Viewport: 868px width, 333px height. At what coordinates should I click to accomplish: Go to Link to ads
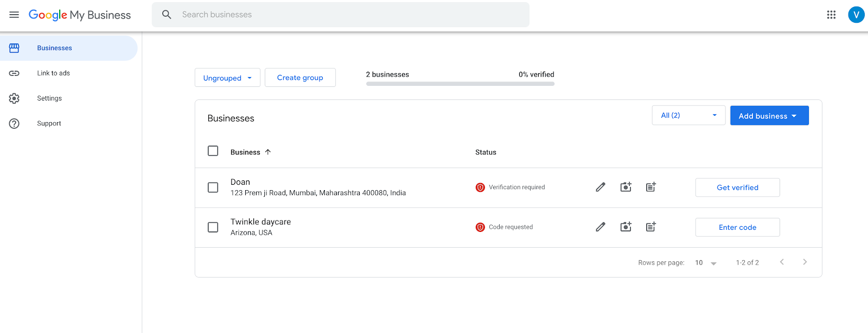(53, 73)
